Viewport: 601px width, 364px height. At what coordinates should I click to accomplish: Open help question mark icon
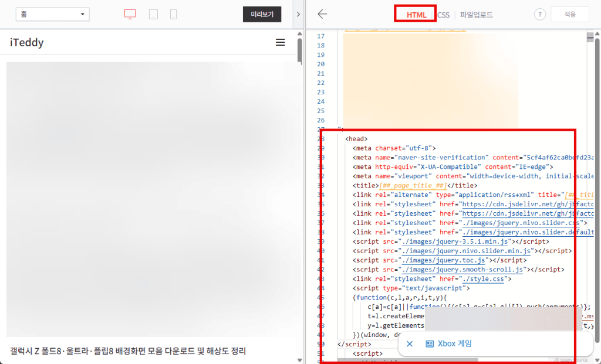click(x=540, y=15)
